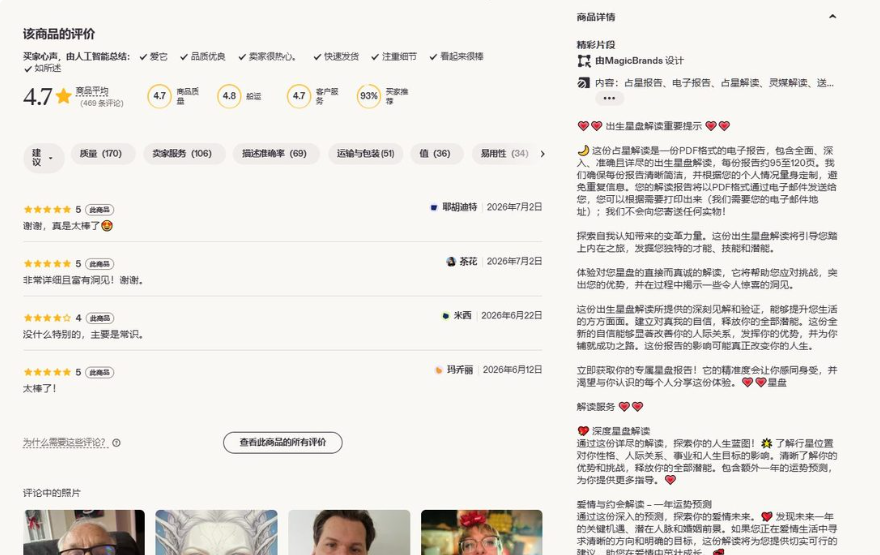Click the 4.8 rating circle

(229, 96)
